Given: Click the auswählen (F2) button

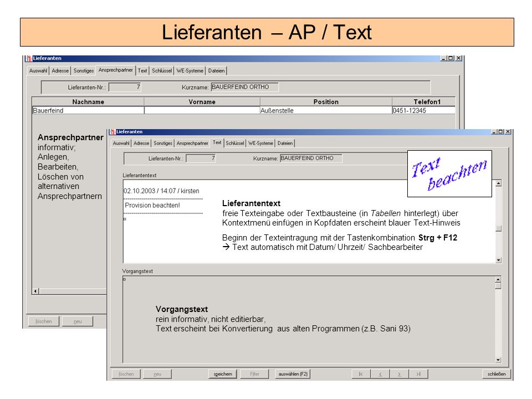Looking at the screenshot, I should pos(293,374).
